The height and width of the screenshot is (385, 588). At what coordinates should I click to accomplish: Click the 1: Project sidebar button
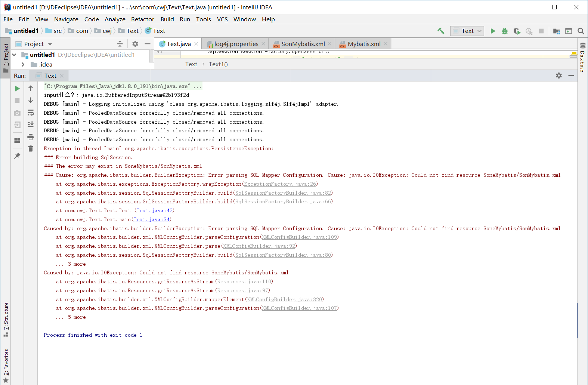(6, 58)
